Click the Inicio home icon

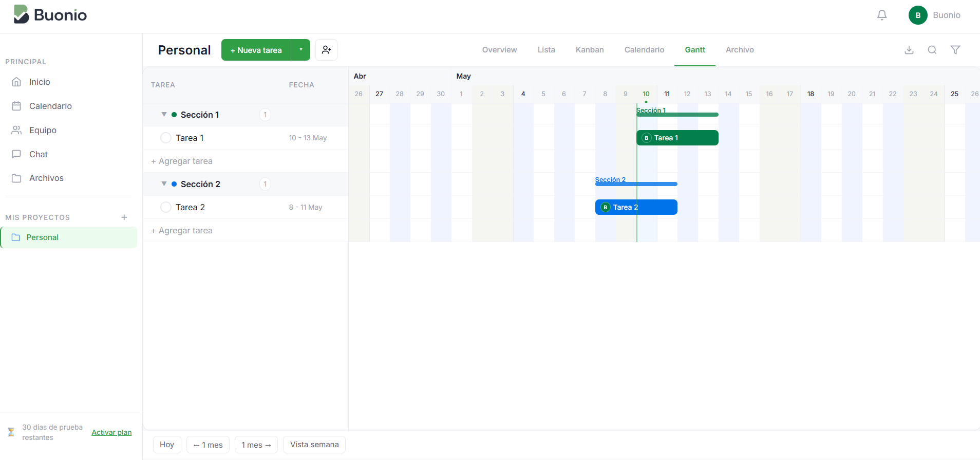[x=16, y=82]
